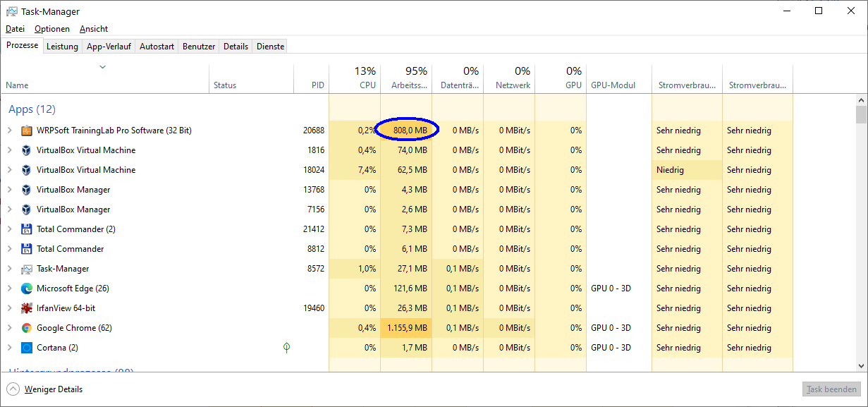Viewport: 868px width, 407px height.
Task: Expand the Total Commander (2) group
Action: (9, 229)
